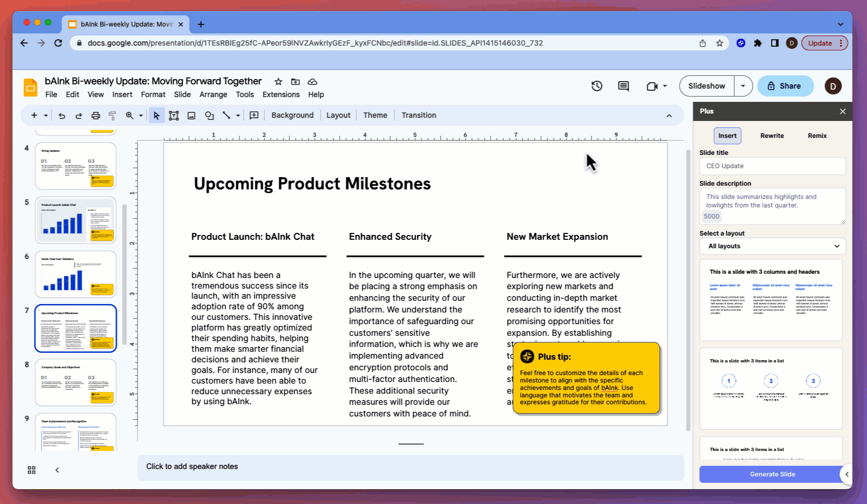Click the Theme toolbar button
867x504 pixels.
pos(375,115)
